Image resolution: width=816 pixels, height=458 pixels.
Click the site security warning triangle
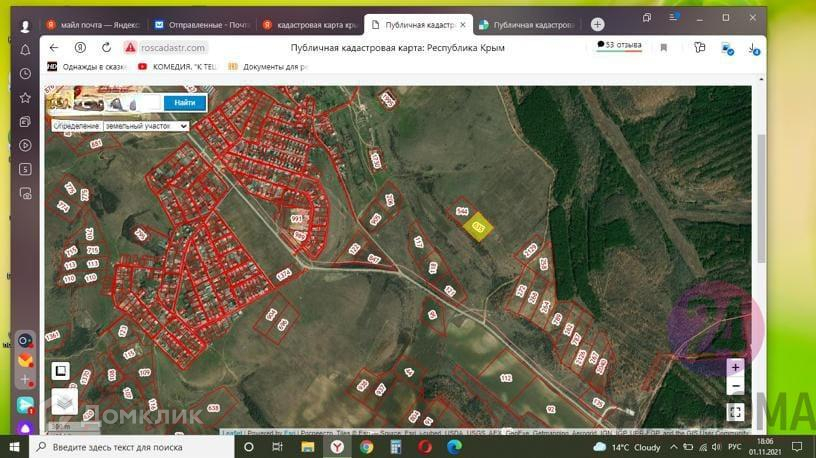[x=130, y=48]
